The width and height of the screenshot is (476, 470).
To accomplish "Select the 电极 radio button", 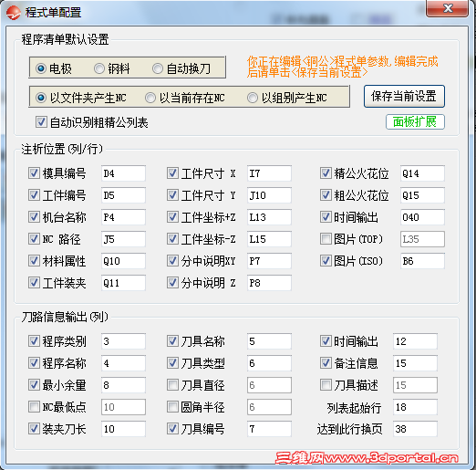I will 41,68.
